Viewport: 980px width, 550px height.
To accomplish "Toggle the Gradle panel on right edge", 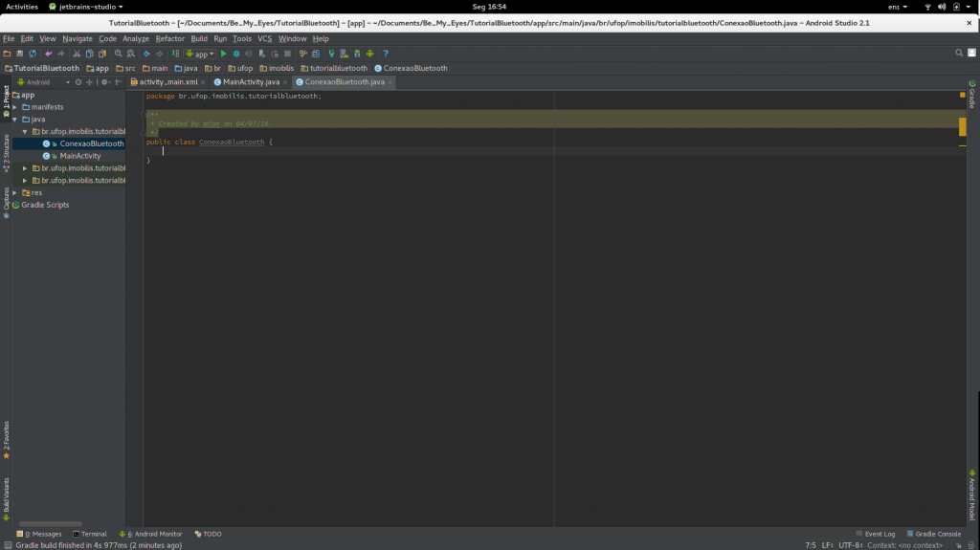I will pyautogui.click(x=972, y=94).
